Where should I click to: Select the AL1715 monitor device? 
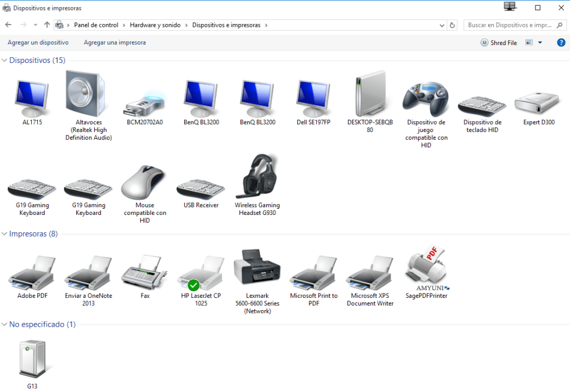(32, 102)
